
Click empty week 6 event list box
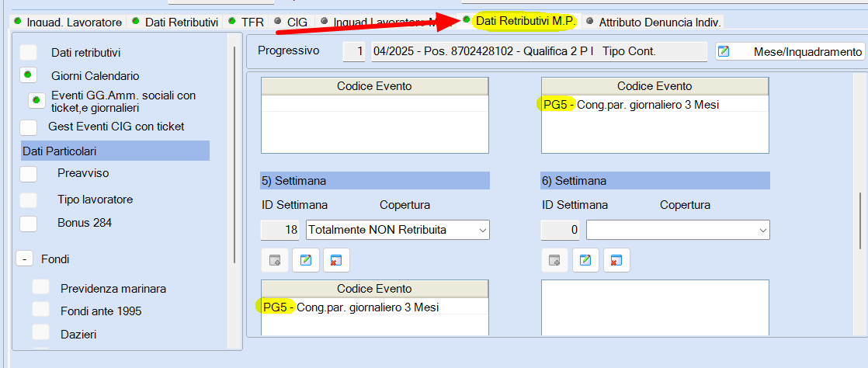click(654, 307)
